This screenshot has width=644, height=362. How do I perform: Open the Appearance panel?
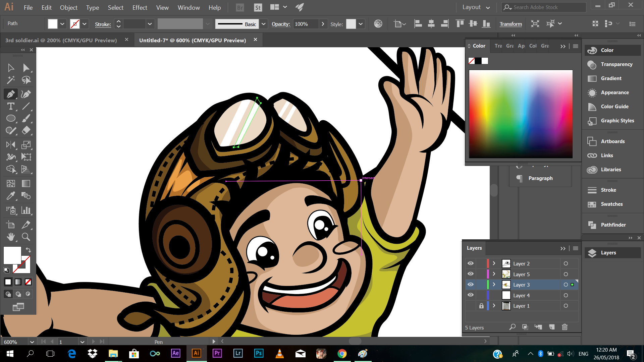click(x=612, y=92)
